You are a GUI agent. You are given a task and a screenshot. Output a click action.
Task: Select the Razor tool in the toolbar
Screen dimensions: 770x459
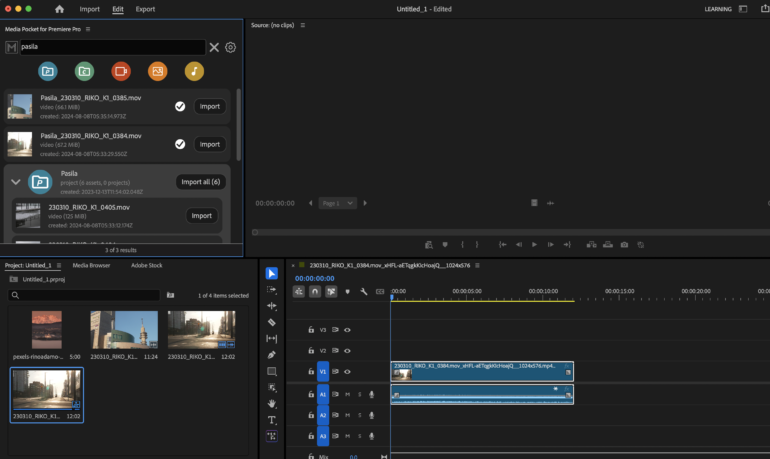(272, 322)
